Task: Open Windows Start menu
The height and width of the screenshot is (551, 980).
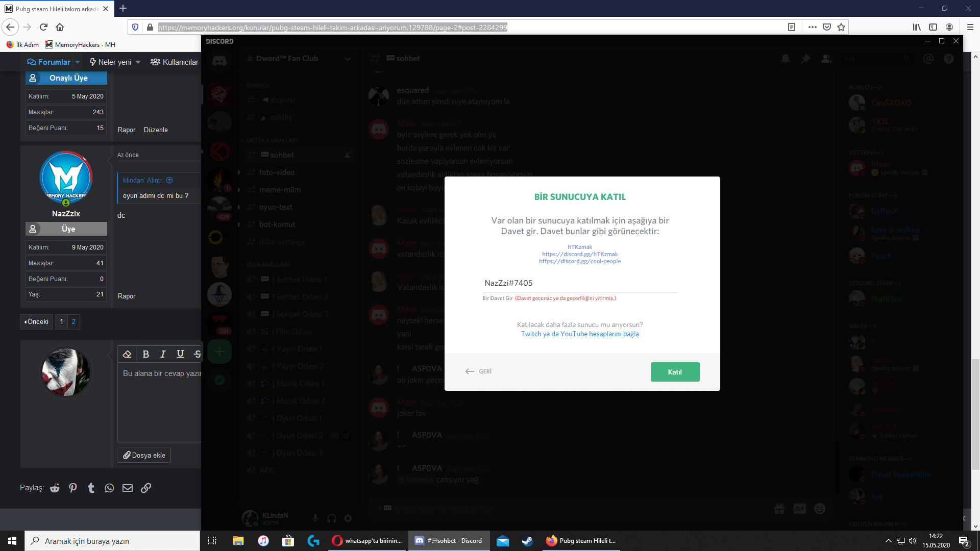Action: (12, 541)
